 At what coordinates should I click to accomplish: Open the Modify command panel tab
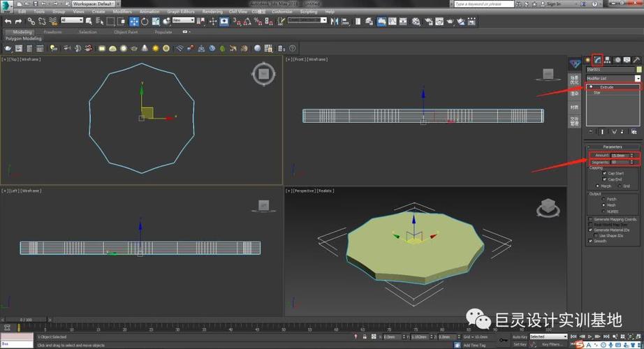coord(597,59)
